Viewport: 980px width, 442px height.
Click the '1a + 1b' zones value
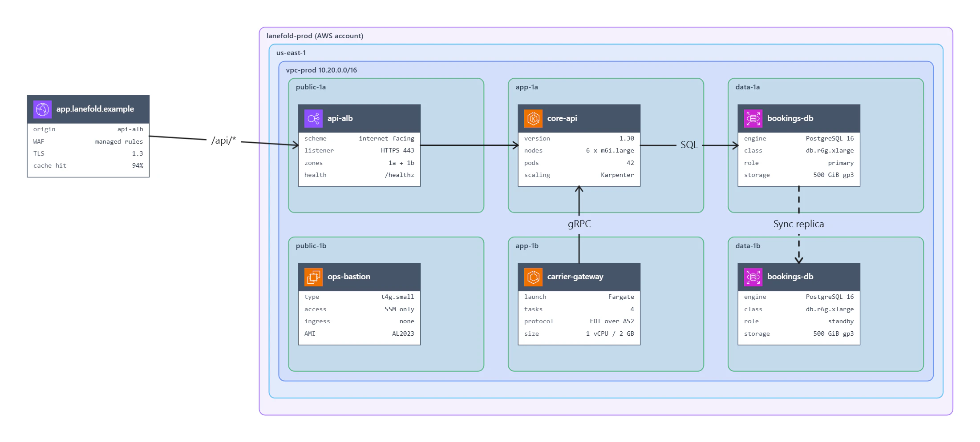coord(401,163)
